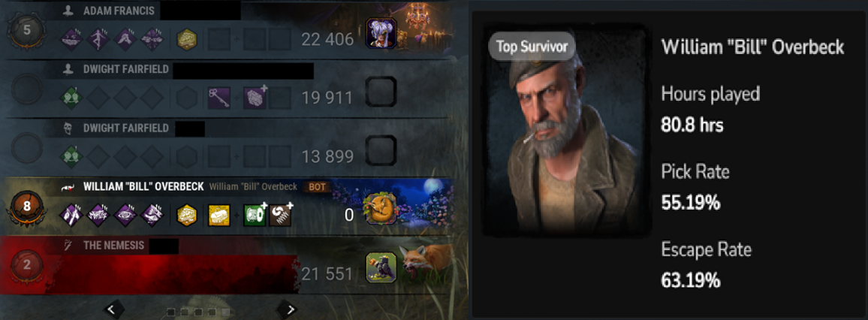Viewport: 868px width, 320px height.
Task: Click Adam Francis's yellow offering hexagon
Action: (187, 40)
